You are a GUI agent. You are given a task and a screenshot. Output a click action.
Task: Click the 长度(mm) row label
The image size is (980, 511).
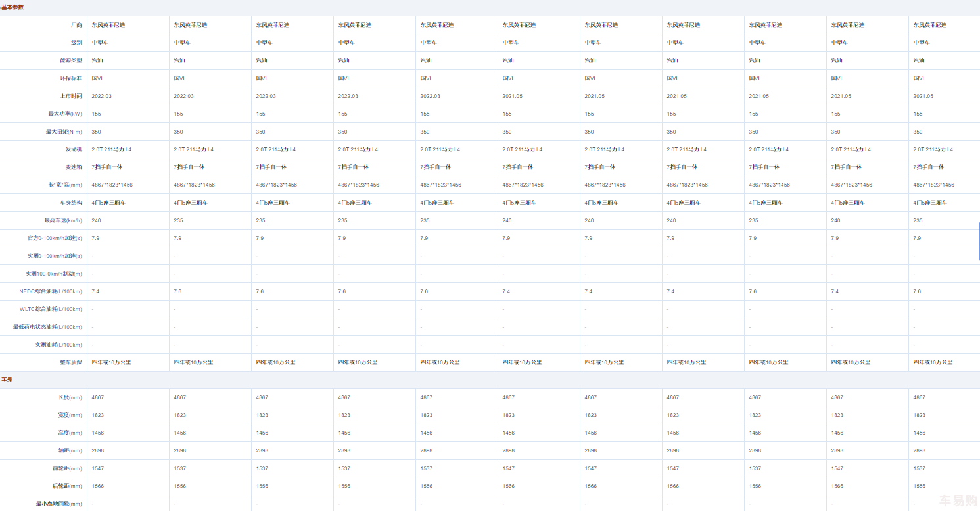tap(70, 397)
